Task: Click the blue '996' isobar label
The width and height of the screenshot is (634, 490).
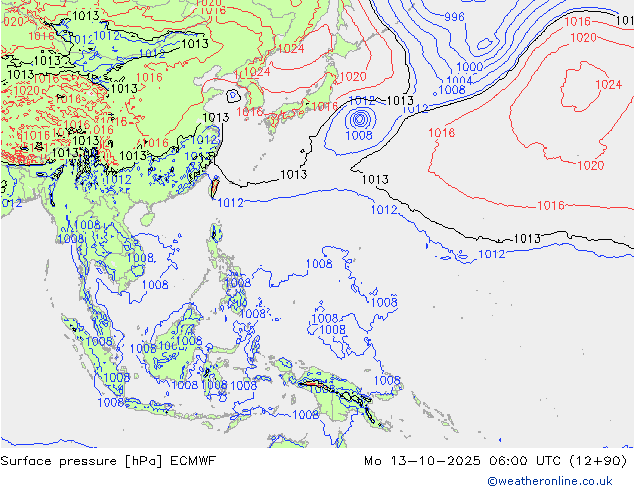Action: (x=454, y=17)
